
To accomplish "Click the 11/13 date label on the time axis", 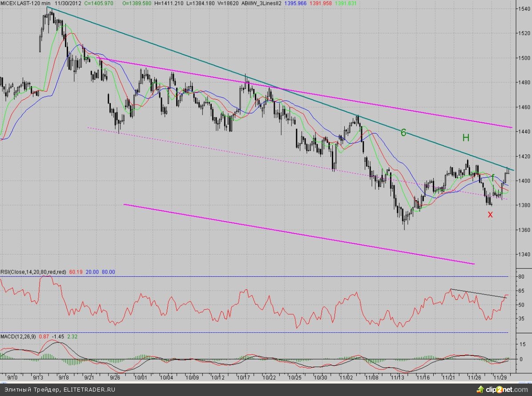I will click(397, 377).
